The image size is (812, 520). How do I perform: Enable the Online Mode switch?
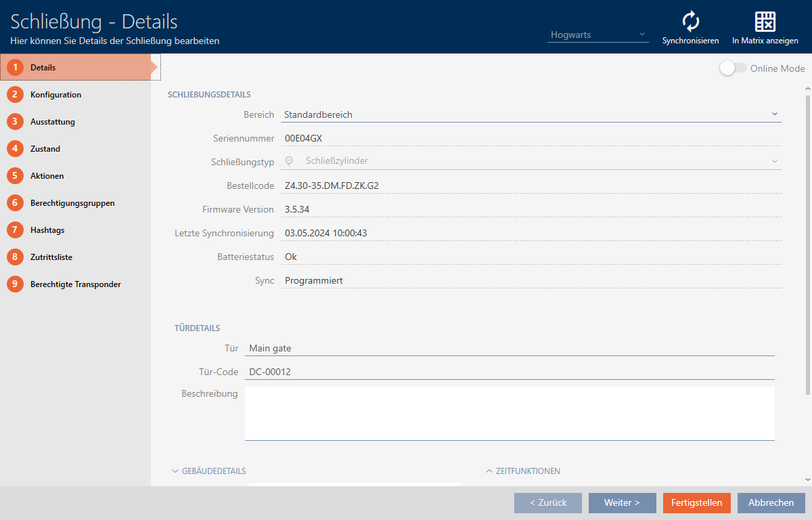(733, 68)
